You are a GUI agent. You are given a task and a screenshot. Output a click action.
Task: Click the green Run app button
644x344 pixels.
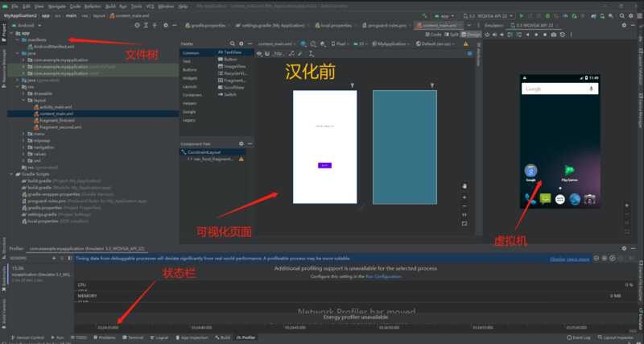point(522,15)
